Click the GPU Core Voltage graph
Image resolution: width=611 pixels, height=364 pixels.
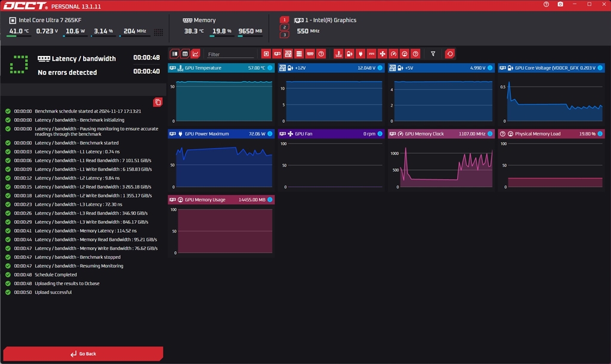pyautogui.click(x=551, y=99)
